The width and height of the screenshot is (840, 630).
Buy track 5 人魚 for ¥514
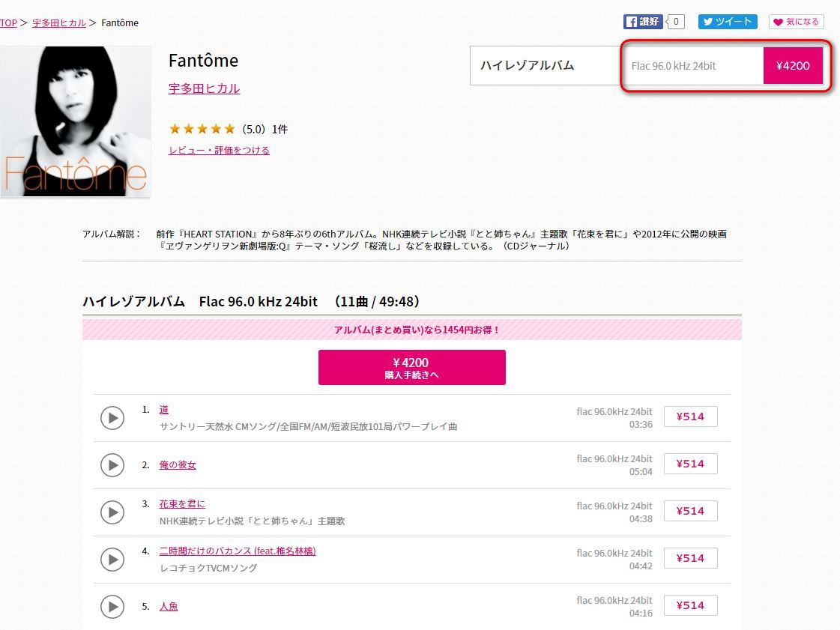point(690,605)
